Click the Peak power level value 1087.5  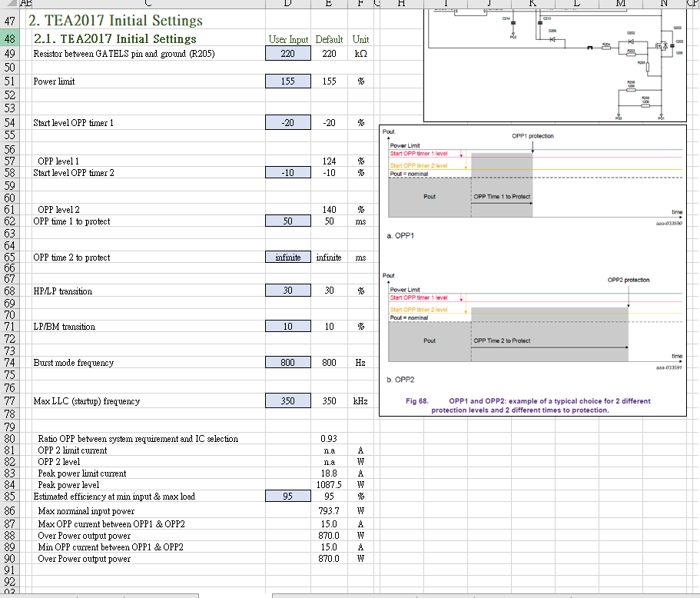point(329,484)
